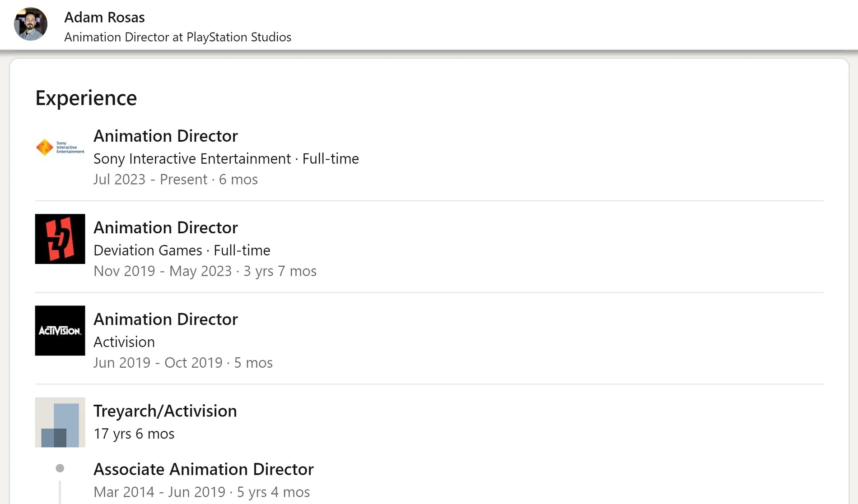Open the Adam Rosas name link
858x504 pixels.
tap(104, 17)
